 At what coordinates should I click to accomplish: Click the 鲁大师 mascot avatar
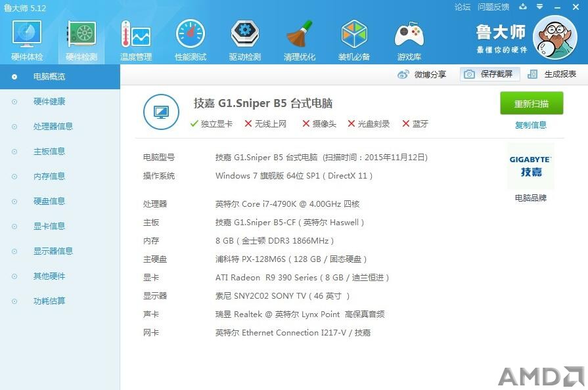click(555, 37)
